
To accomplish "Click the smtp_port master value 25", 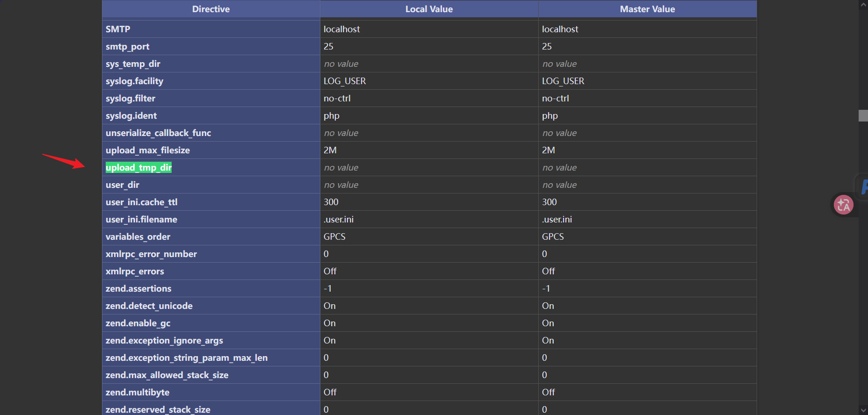I will tap(547, 46).
